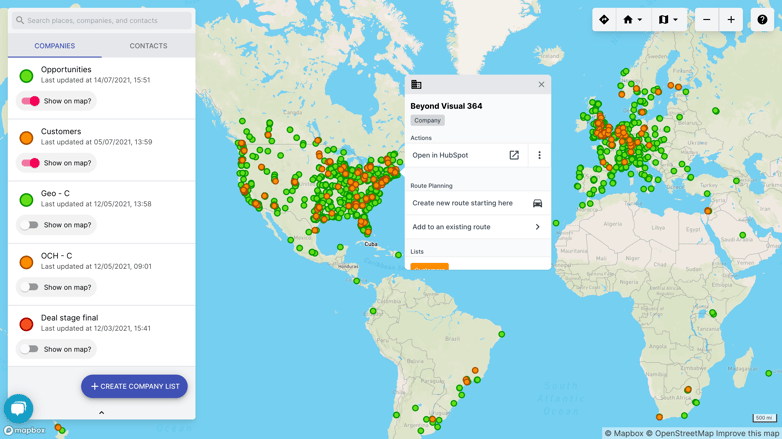Click Create new route starting here
Screen dimensions: 782x439
pyautogui.click(x=478, y=203)
